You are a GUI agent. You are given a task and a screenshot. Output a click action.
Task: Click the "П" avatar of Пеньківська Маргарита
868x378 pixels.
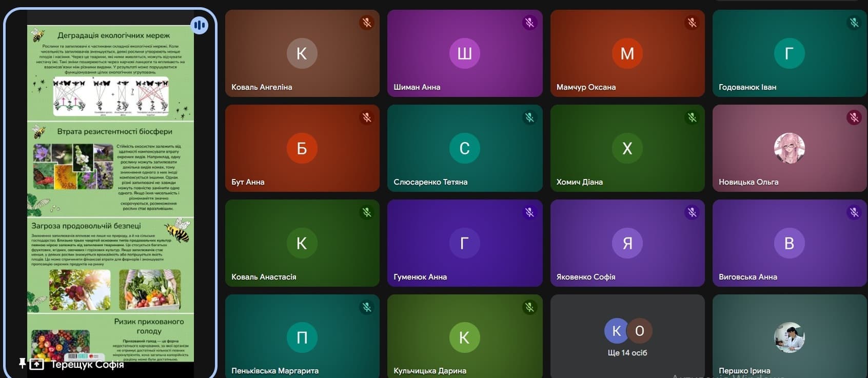(302, 337)
